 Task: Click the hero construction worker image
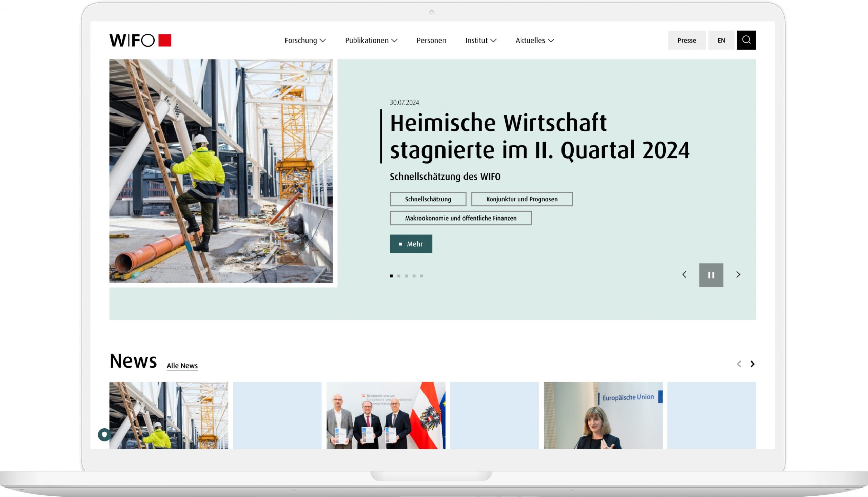point(221,171)
